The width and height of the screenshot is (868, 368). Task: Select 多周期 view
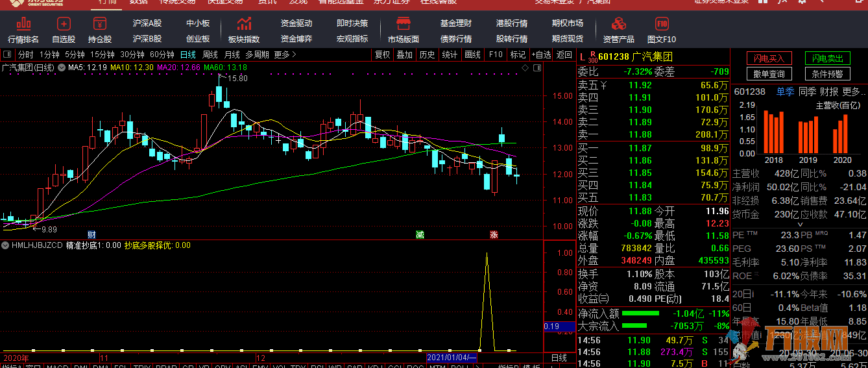click(258, 55)
